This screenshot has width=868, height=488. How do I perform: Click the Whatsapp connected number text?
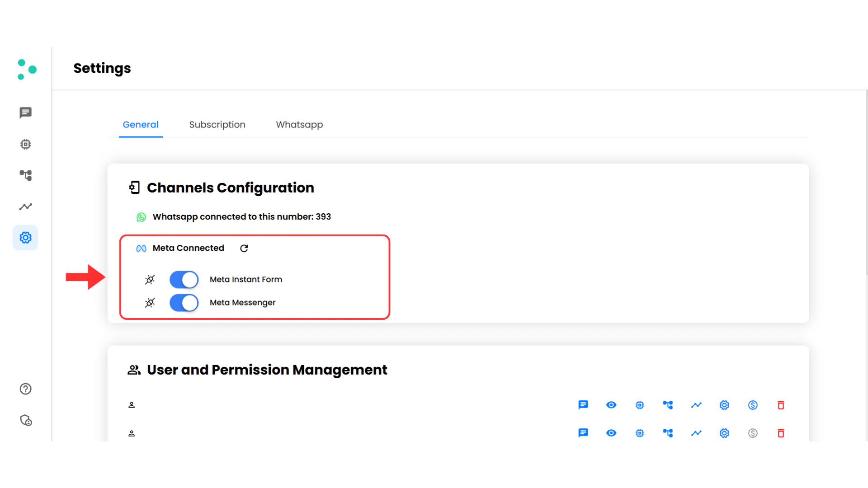tap(242, 216)
